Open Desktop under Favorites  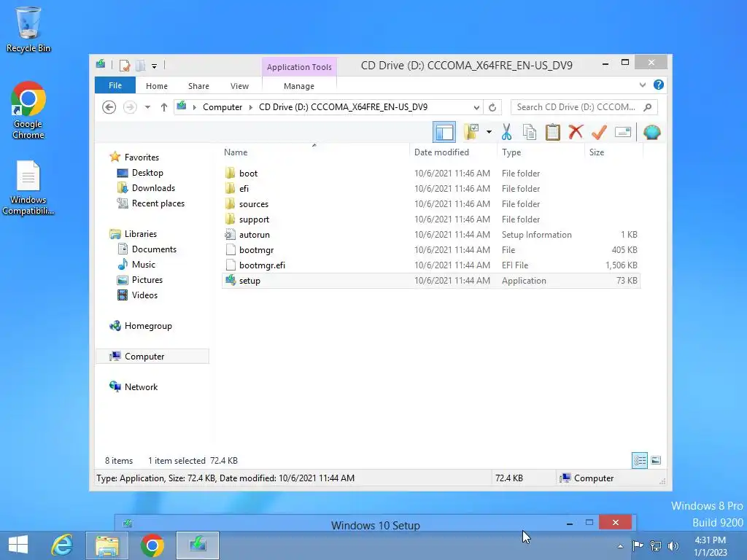click(147, 172)
